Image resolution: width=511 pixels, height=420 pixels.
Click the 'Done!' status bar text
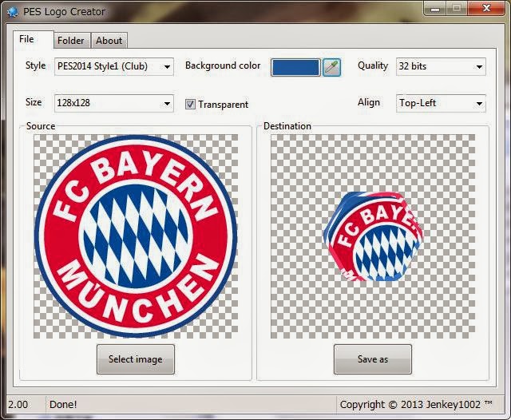click(x=63, y=405)
